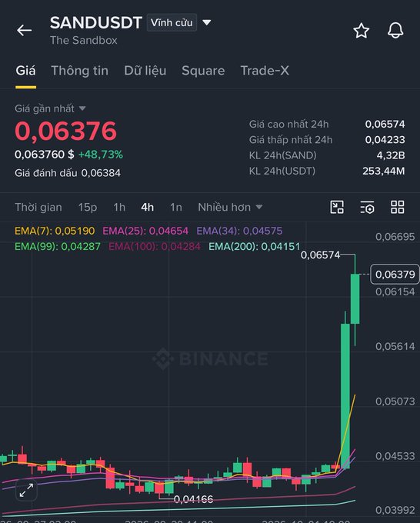Open price alert bell icon
The width and height of the screenshot is (420, 523).
coord(395,31)
